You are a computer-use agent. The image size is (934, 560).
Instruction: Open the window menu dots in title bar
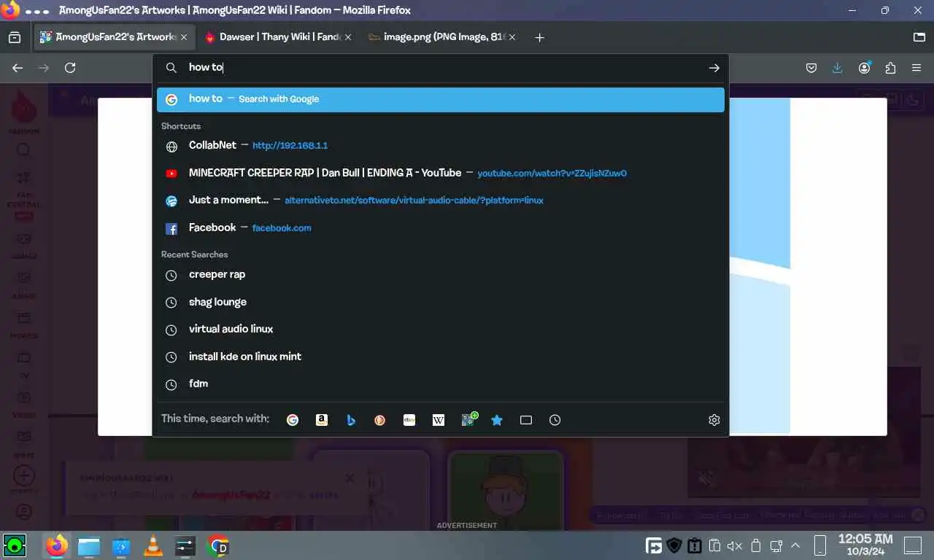(x=37, y=11)
